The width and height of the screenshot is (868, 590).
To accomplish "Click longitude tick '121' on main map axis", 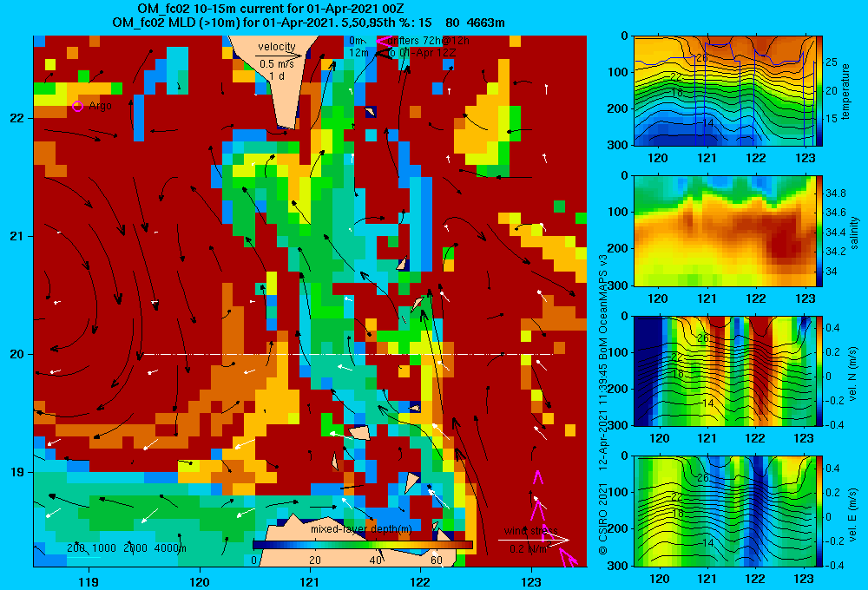I will [310, 581].
